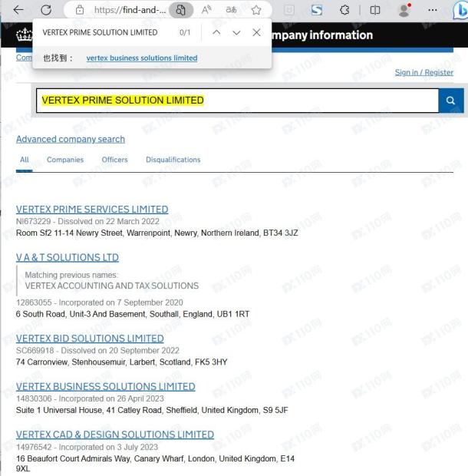Click 'VERTEX ACCOUNTING AND TAX SOLUTIONS' previous name
Viewport: 468px width, 476px height.
coord(112,286)
